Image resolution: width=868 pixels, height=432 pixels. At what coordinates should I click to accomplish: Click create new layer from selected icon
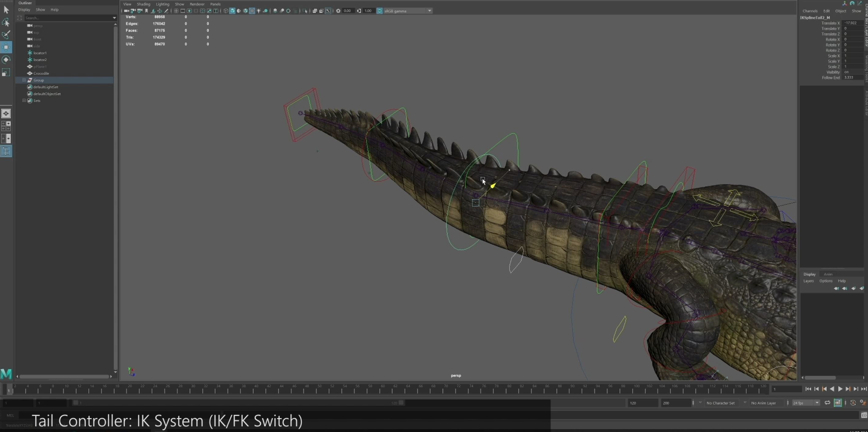[x=862, y=288]
